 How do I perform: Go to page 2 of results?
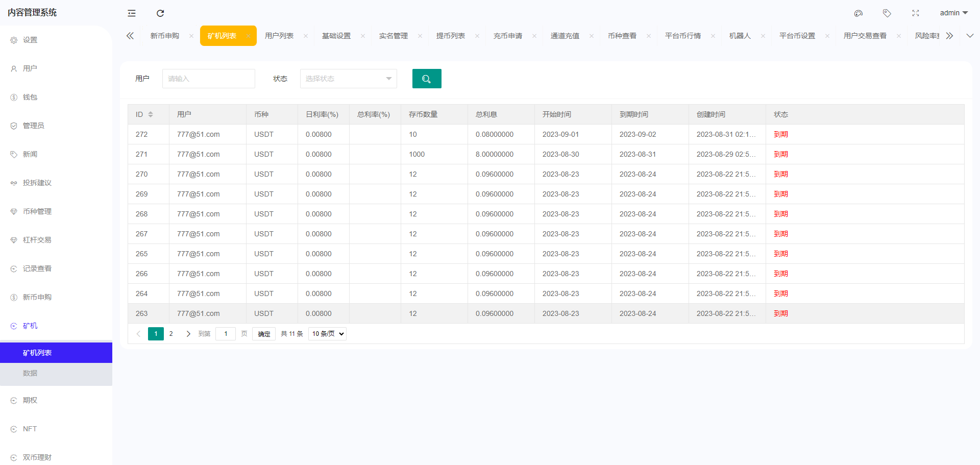click(x=170, y=333)
